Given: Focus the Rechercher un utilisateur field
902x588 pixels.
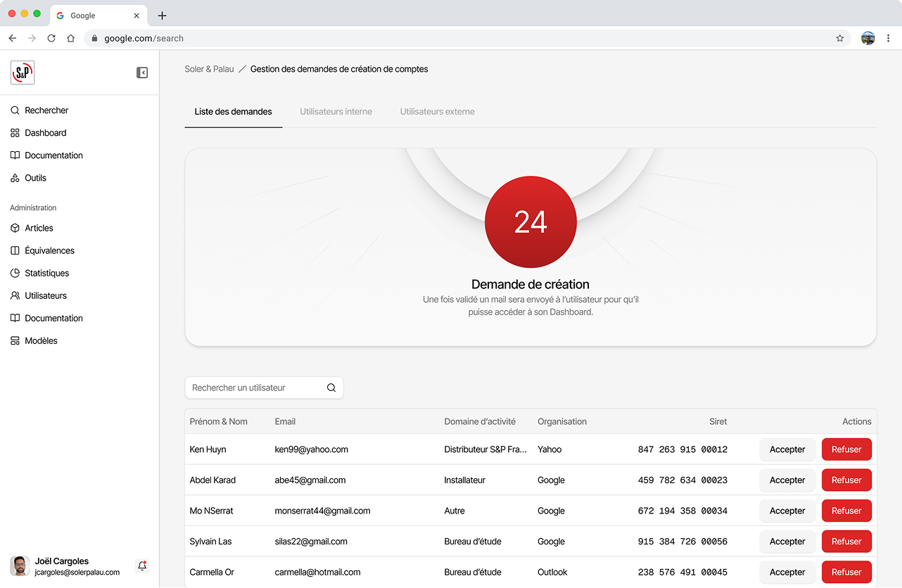Looking at the screenshot, I should 264,388.
